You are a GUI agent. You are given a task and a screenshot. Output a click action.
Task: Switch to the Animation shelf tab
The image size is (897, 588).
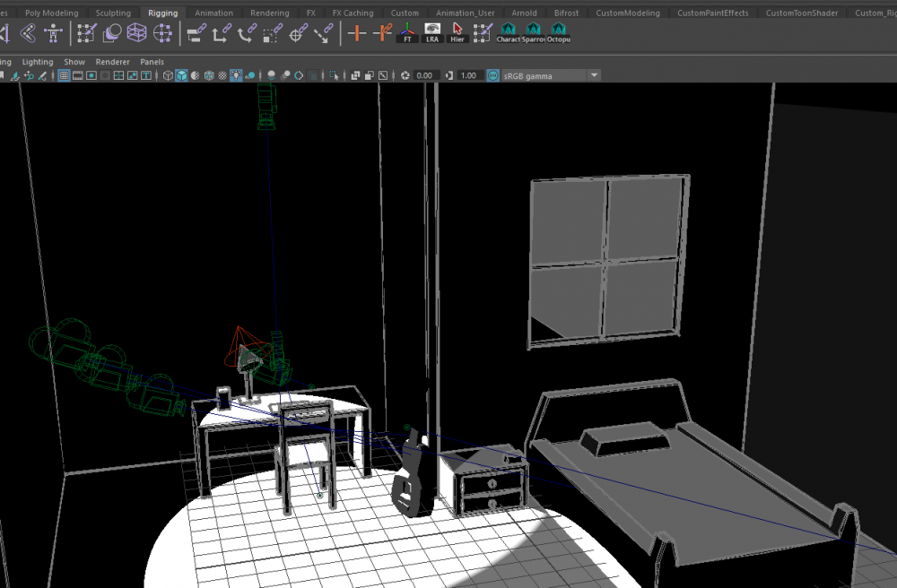(x=214, y=13)
